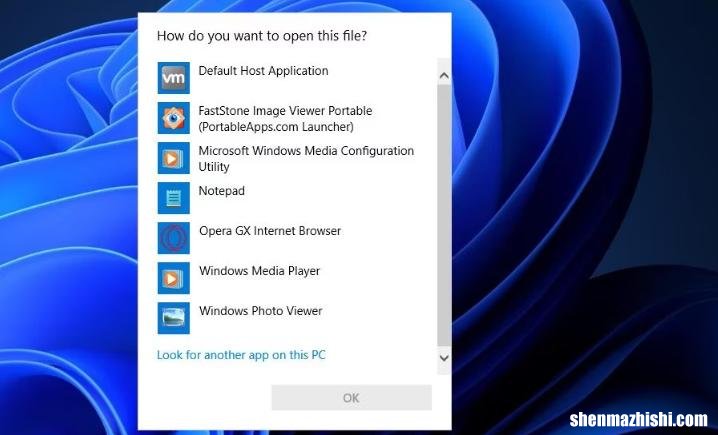Click the FastStone Image Viewer icon
Viewport: 718px width, 435px height.
pyautogui.click(x=174, y=118)
